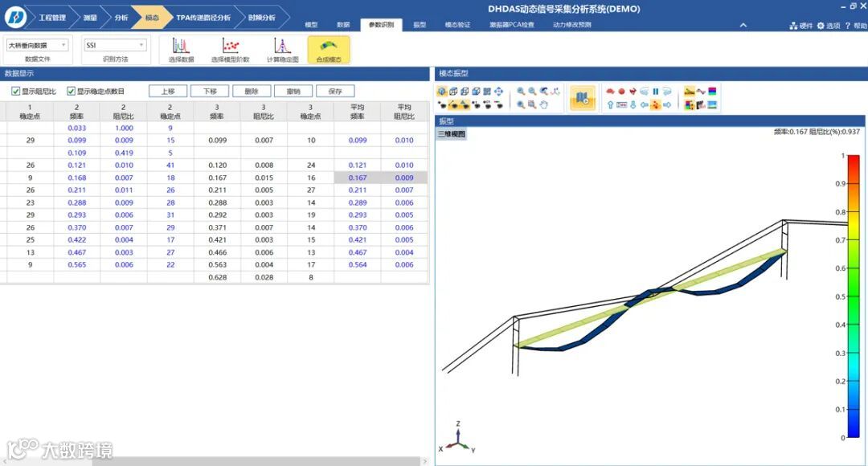Click the 撤销 button
The image size is (868, 466).
point(293,92)
